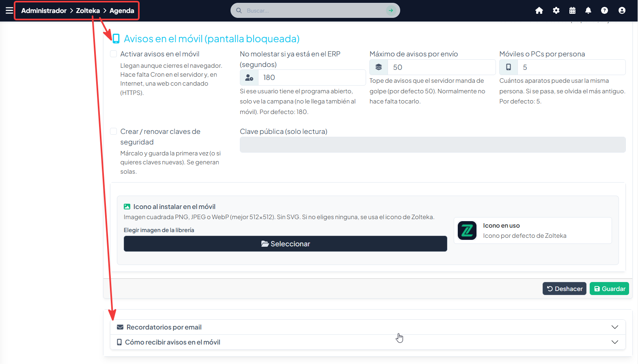Go to the home page icon

point(539,11)
